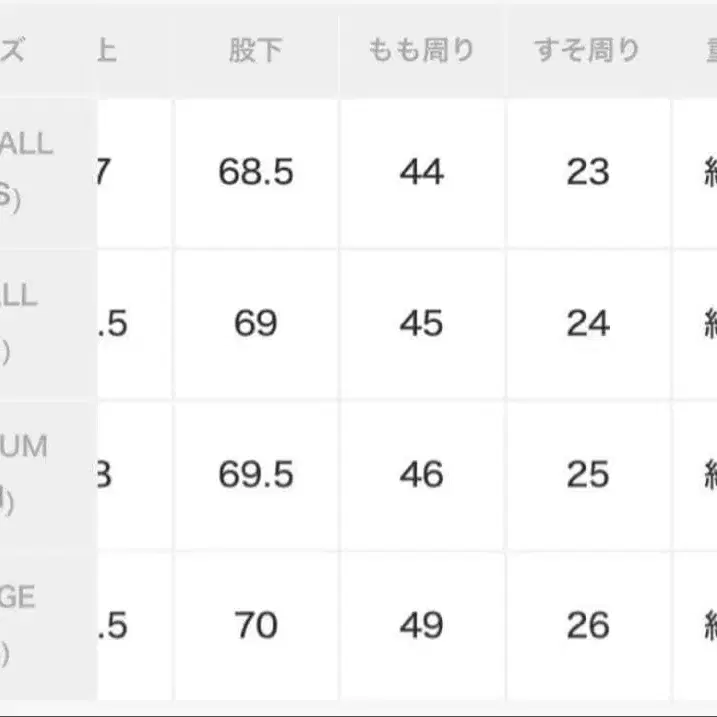
Task: Select the inseam value 69.5
Action: pos(255,475)
